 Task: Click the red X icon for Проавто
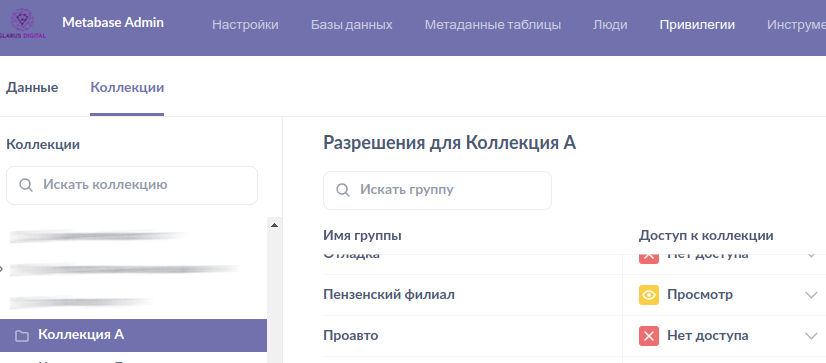coord(649,336)
